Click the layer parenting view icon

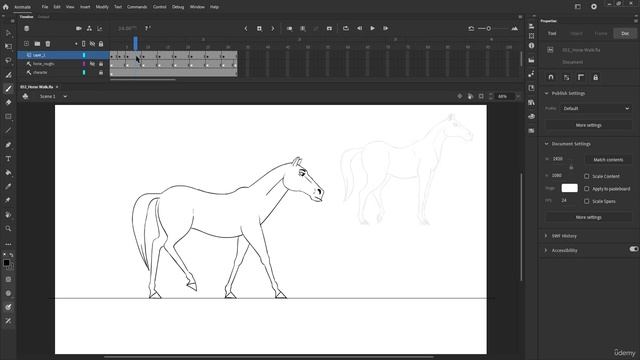tap(89, 29)
